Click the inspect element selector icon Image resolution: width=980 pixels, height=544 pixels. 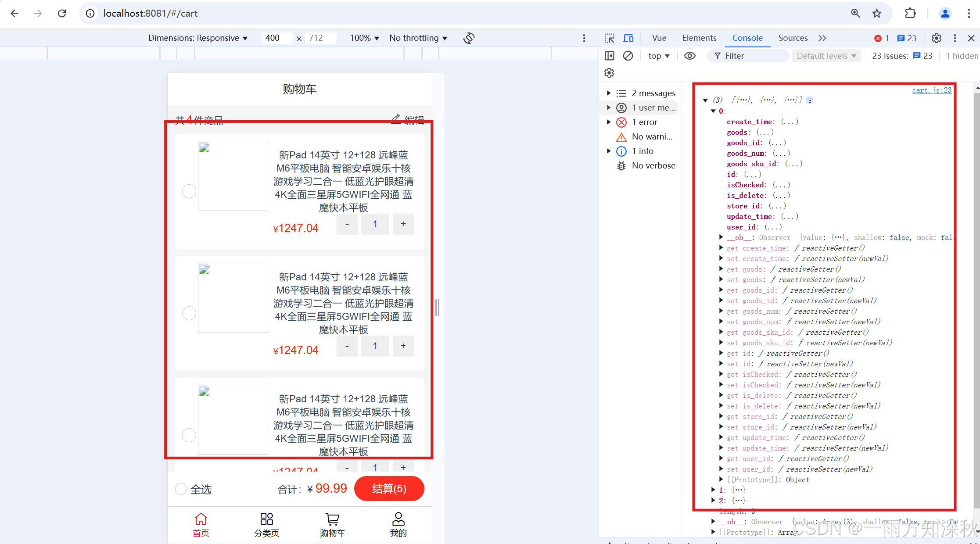coord(609,38)
